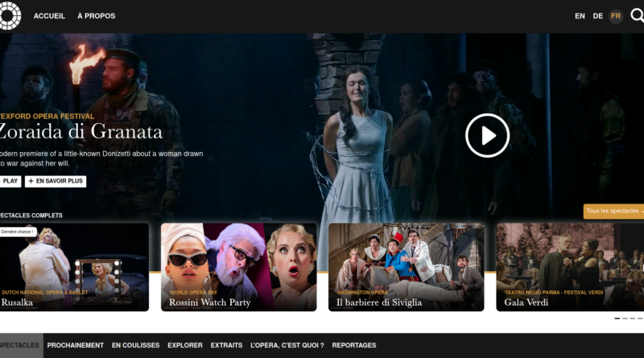Image resolution: width=644 pixels, height=358 pixels.
Task: Open the À propos menu item
Action: click(x=97, y=16)
